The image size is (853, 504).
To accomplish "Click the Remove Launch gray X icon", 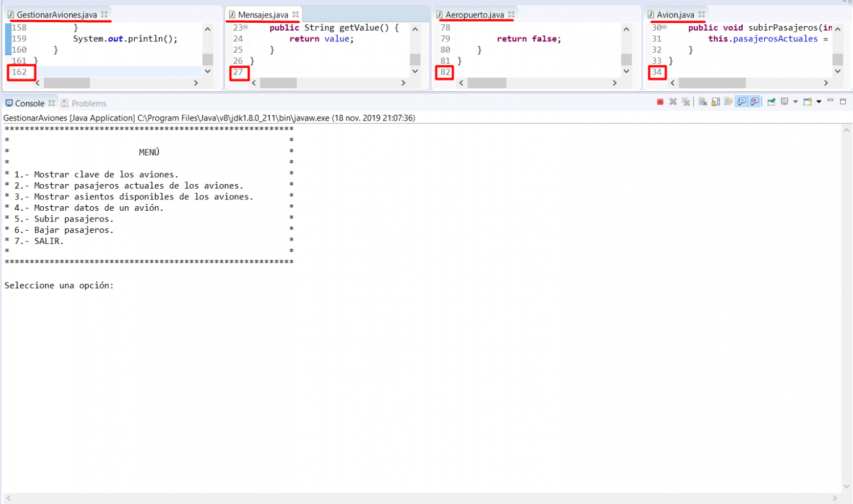I will tap(673, 102).
